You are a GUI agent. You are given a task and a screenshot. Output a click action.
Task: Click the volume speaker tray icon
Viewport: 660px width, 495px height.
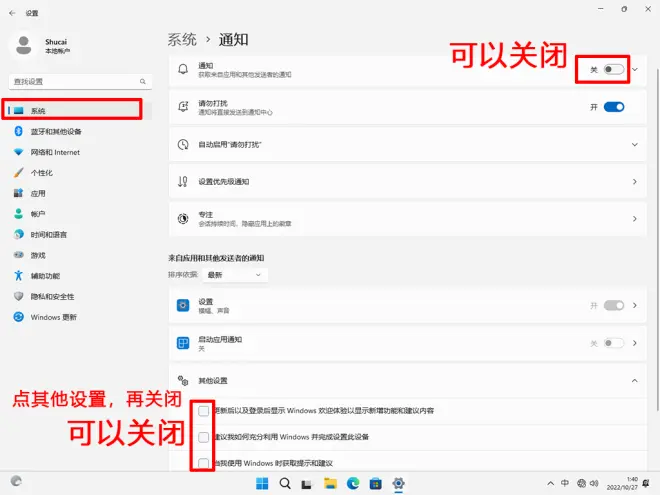pos(594,483)
